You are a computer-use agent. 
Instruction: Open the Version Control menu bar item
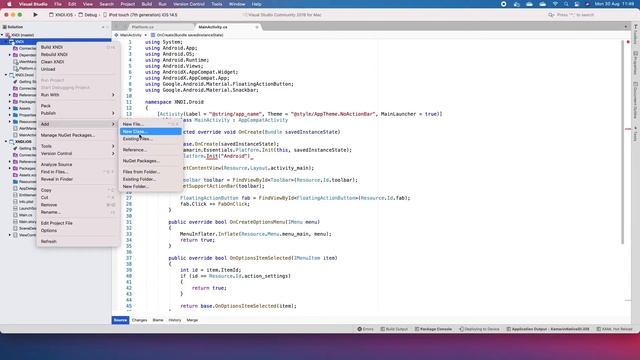pyautogui.click(x=189, y=4)
